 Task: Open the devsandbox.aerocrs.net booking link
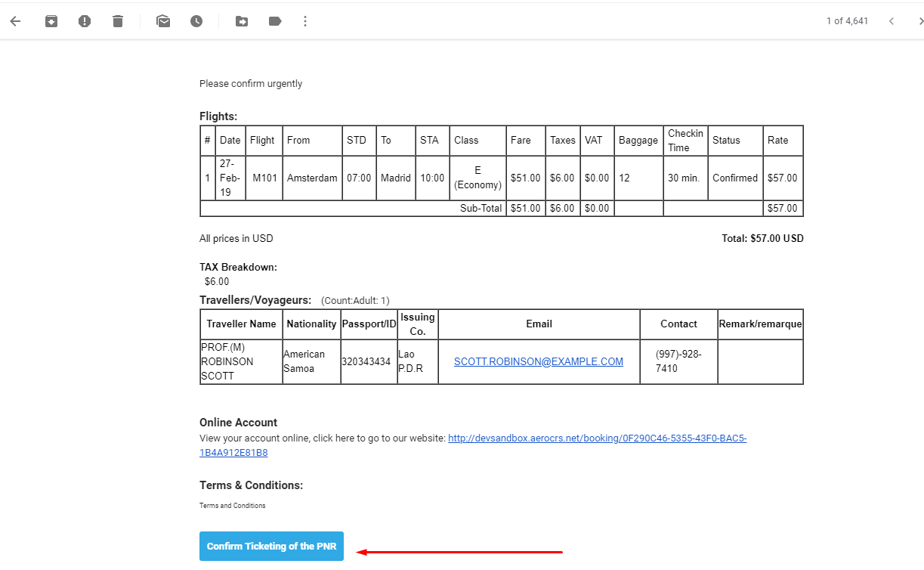(x=473, y=445)
